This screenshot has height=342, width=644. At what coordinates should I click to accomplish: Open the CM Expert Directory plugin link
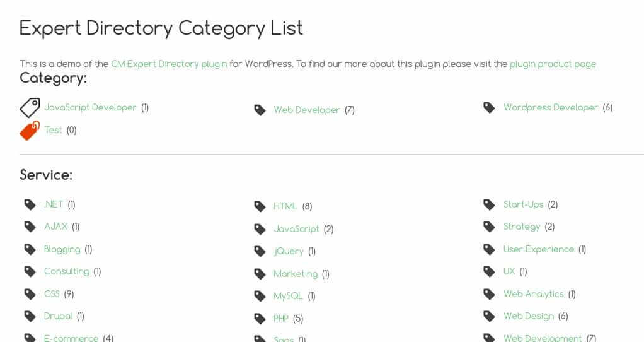click(169, 64)
